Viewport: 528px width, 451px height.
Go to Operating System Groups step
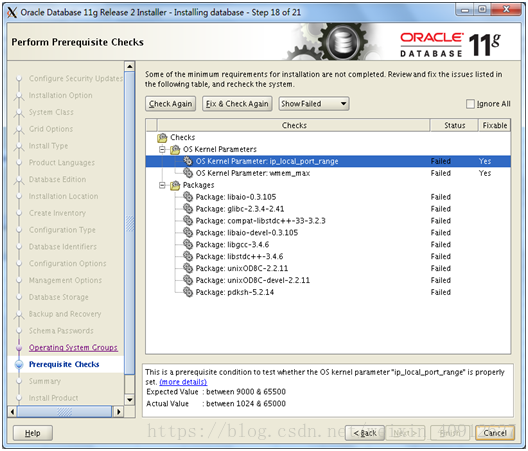point(73,348)
